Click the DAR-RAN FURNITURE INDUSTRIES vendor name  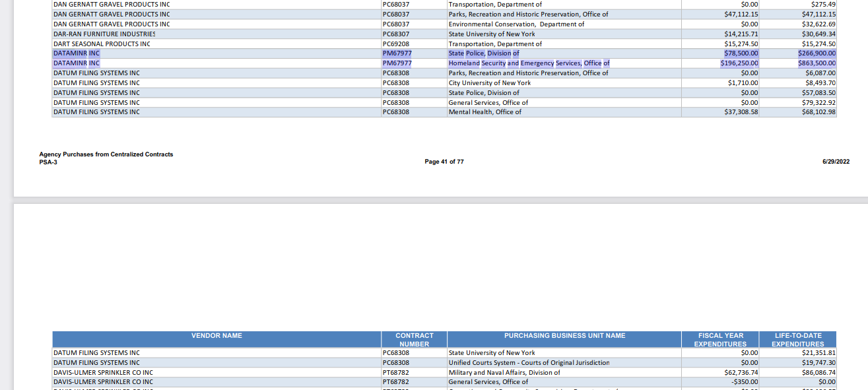tap(104, 34)
